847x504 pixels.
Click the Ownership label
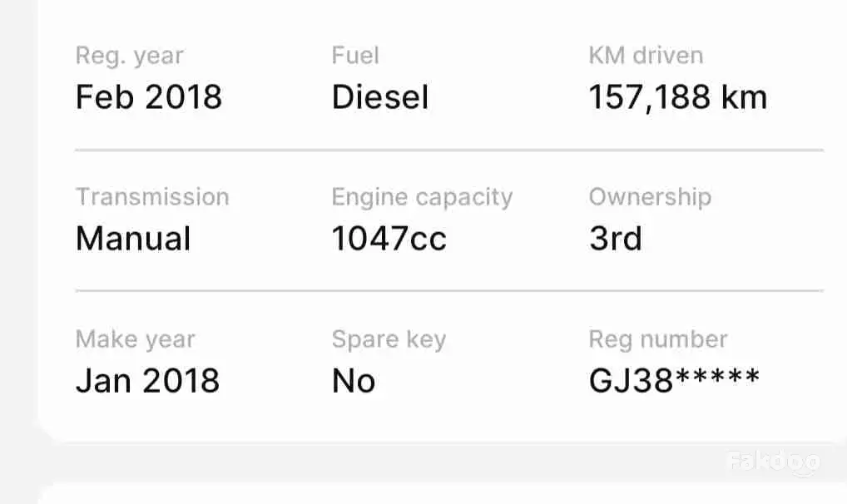[x=650, y=198]
